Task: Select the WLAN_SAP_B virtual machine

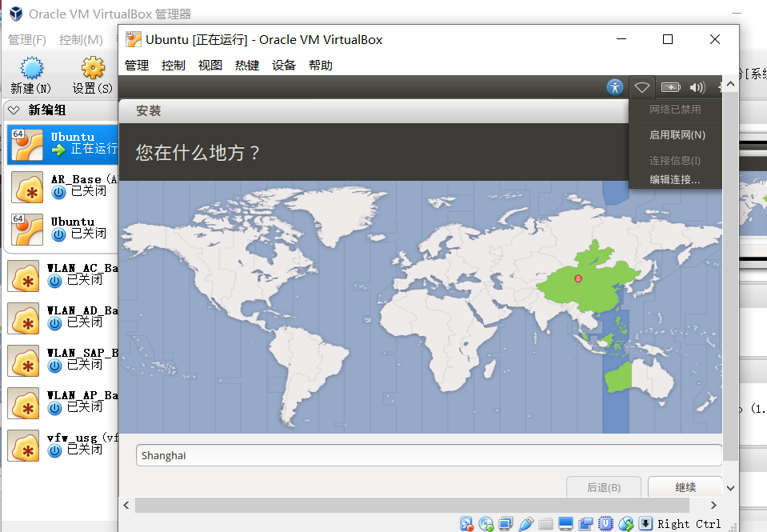Action: (x=62, y=360)
